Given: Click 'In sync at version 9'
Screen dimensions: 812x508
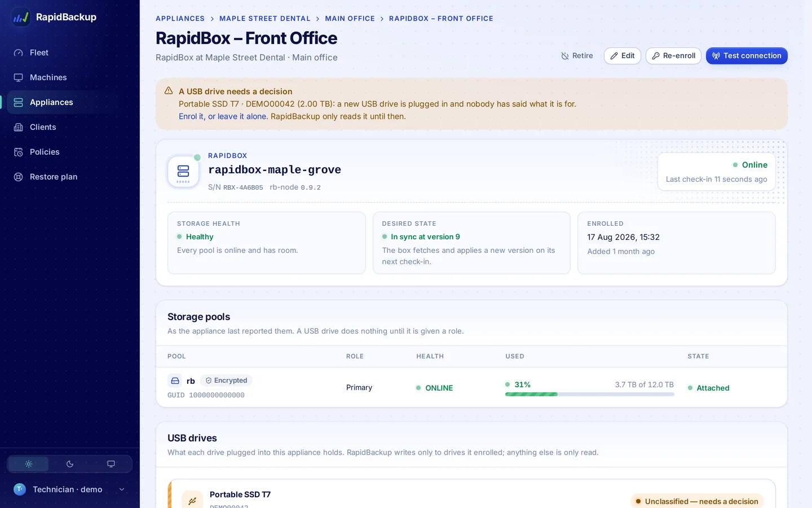Looking at the screenshot, I should (x=421, y=237).
